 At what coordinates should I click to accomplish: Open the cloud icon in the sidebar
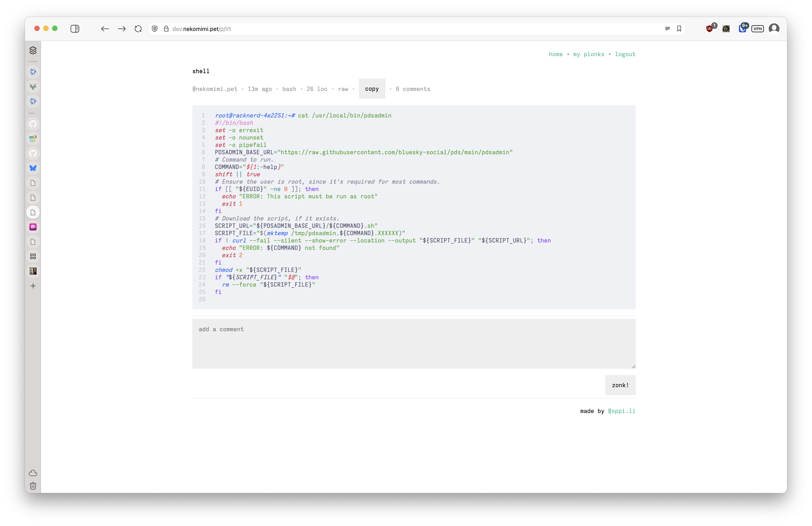(x=33, y=473)
